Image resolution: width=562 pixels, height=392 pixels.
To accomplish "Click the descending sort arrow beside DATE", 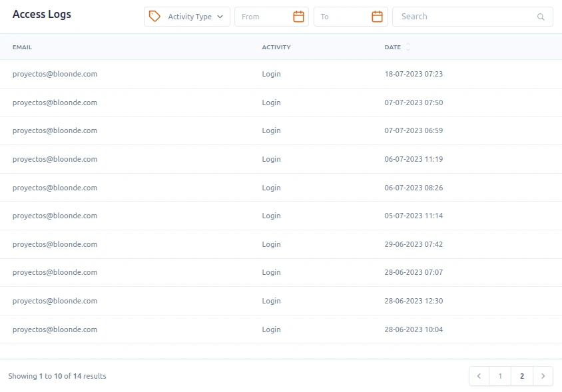I will (408, 50).
